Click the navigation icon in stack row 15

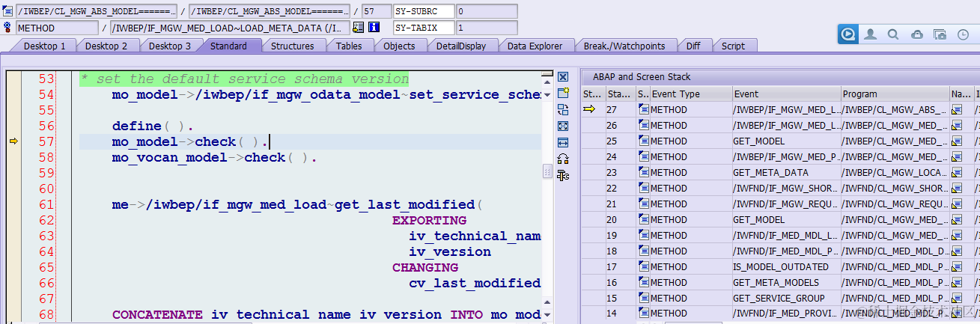[x=957, y=298]
